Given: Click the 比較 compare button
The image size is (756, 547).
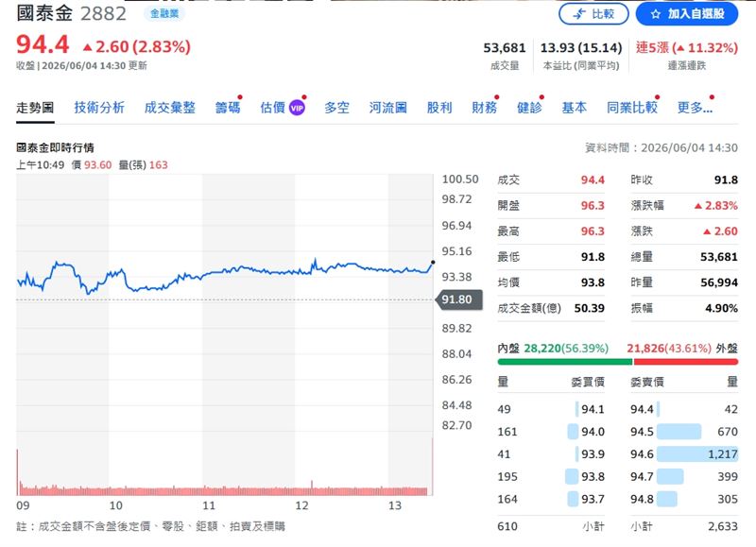Looking at the screenshot, I should click(x=593, y=14).
